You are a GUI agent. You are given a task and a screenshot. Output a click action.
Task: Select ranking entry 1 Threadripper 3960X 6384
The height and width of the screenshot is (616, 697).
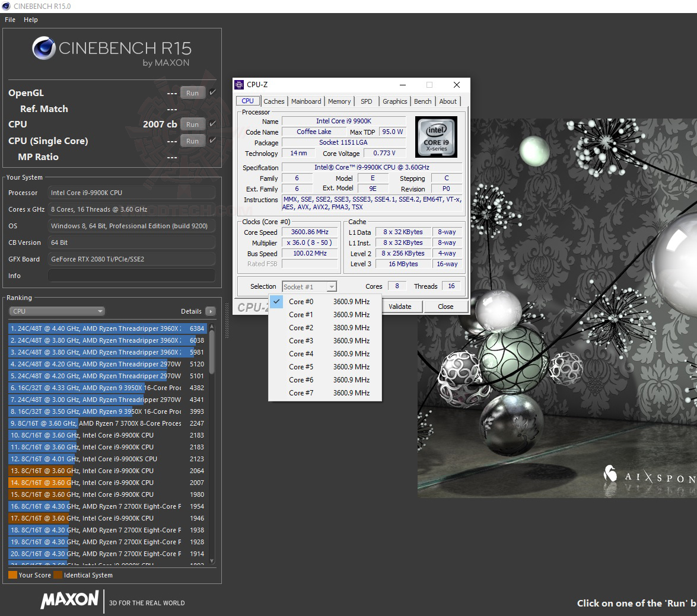click(x=107, y=328)
